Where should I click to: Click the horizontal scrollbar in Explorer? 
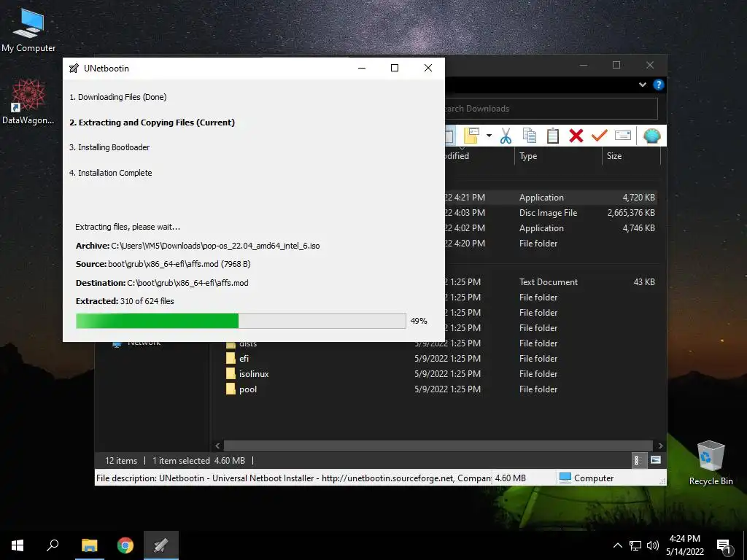[x=438, y=446]
